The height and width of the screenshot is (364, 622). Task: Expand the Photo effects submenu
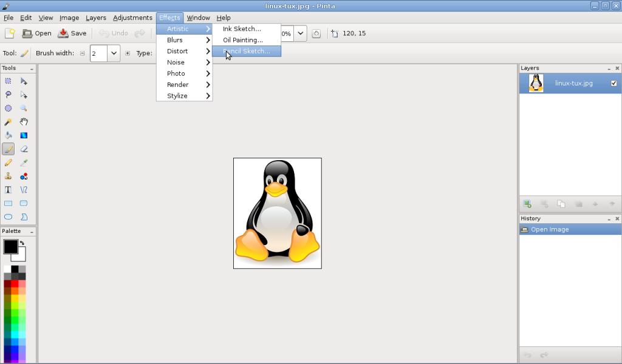tap(185, 73)
